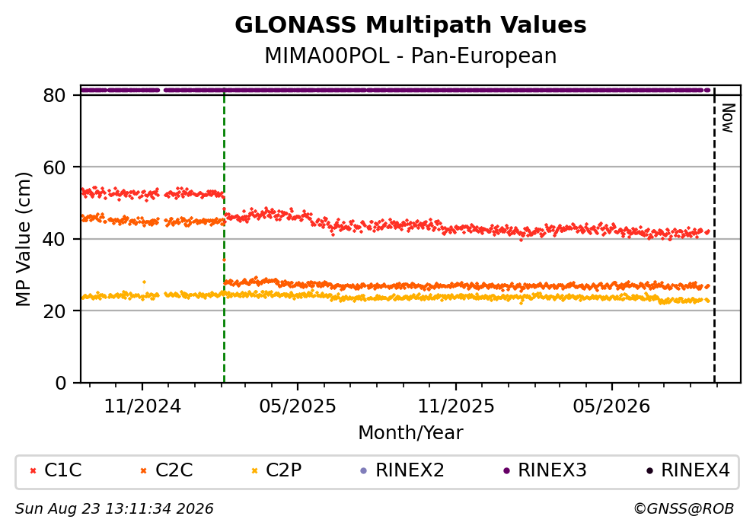This screenshot has width=756, height=532.
Task: Click the 11/2025 x-axis tick label
Action: point(456,406)
